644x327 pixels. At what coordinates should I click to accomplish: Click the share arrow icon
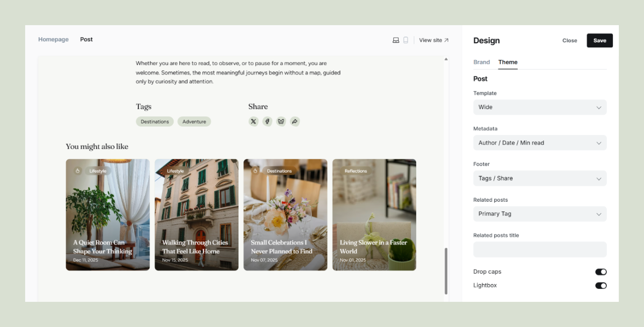tap(295, 121)
